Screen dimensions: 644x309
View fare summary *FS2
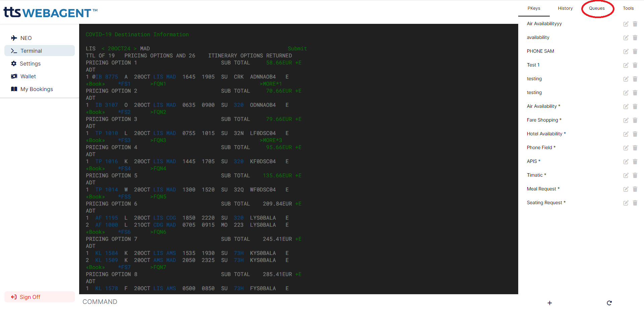(x=124, y=112)
